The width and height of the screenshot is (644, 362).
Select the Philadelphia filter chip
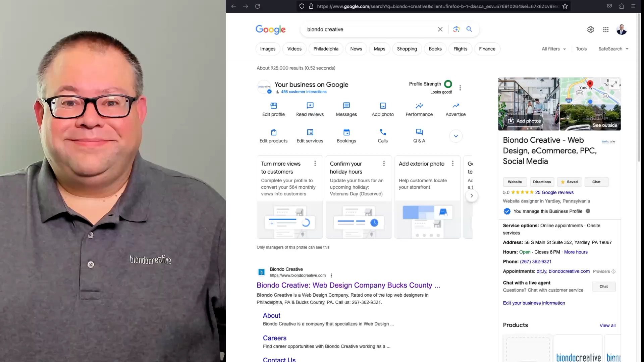click(326, 49)
